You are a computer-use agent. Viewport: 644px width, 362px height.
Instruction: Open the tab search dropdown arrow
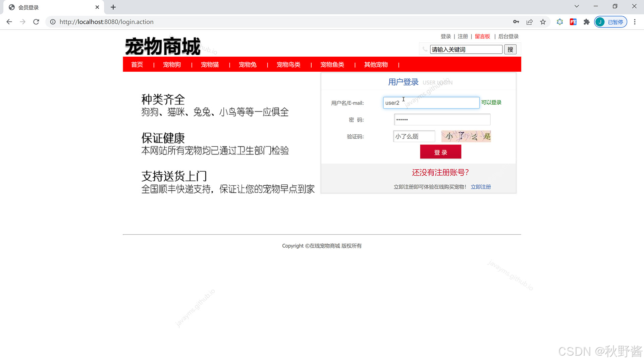point(577,6)
